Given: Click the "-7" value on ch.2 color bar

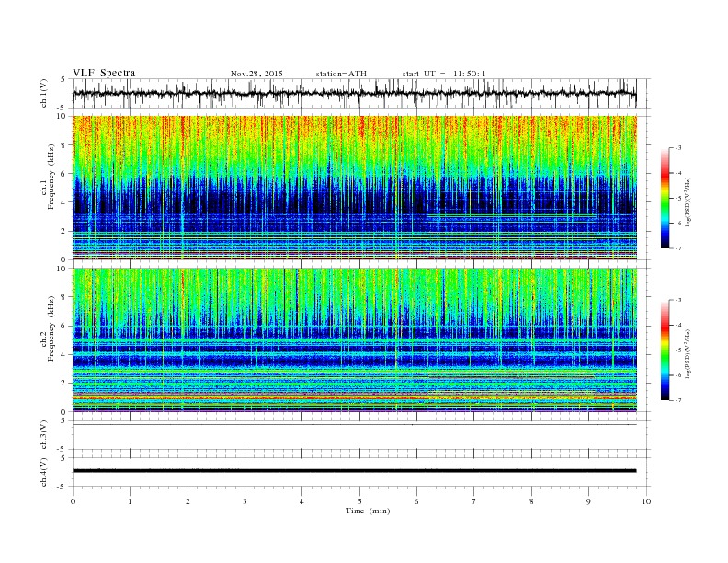Looking at the screenshot, I should pos(677,400).
